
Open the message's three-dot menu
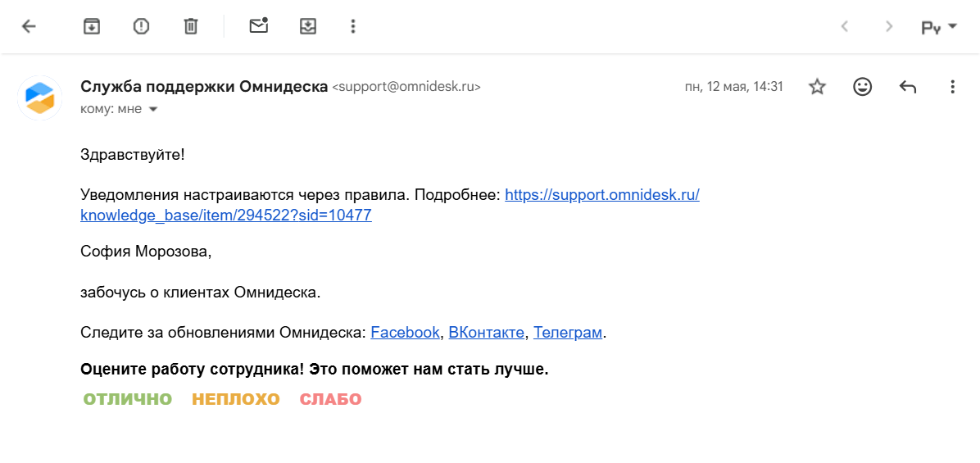952,87
